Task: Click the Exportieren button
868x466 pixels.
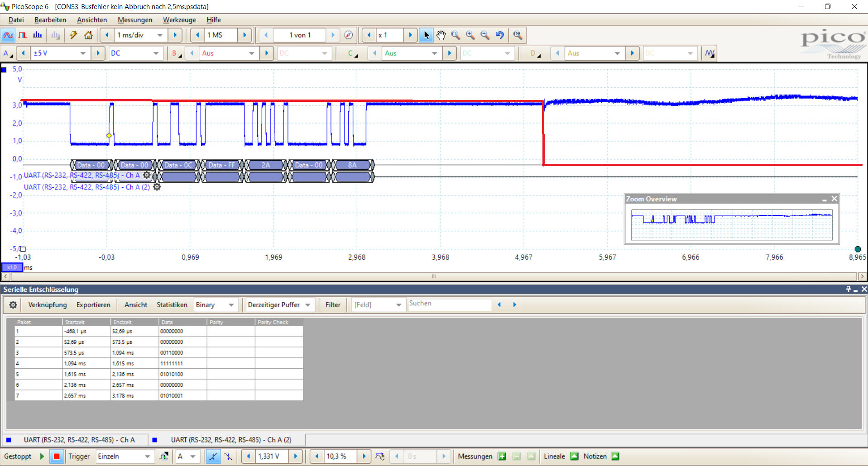Action: (93, 304)
